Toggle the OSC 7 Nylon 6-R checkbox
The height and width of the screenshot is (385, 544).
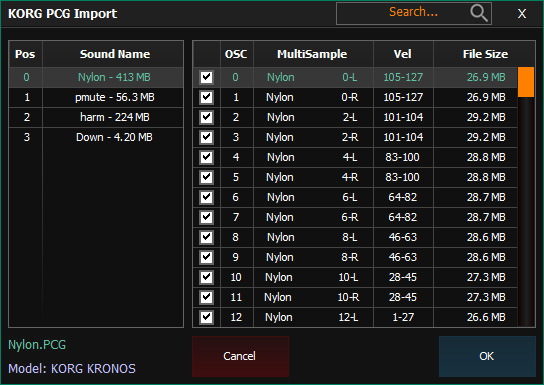coord(206,217)
